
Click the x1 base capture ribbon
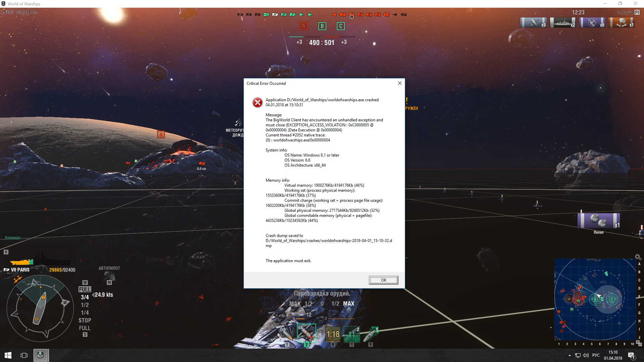pyautogui.click(x=622, y=22)
